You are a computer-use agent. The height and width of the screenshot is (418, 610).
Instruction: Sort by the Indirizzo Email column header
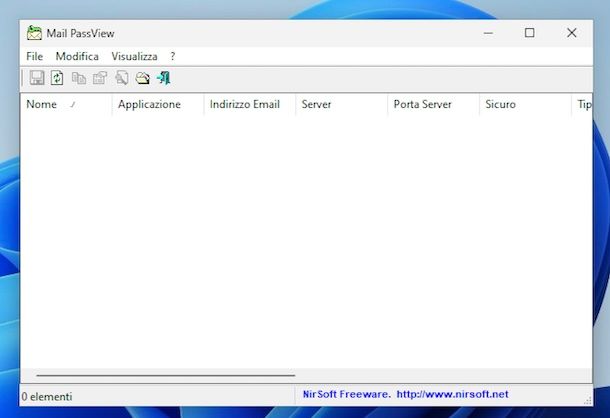pos(250,104)
